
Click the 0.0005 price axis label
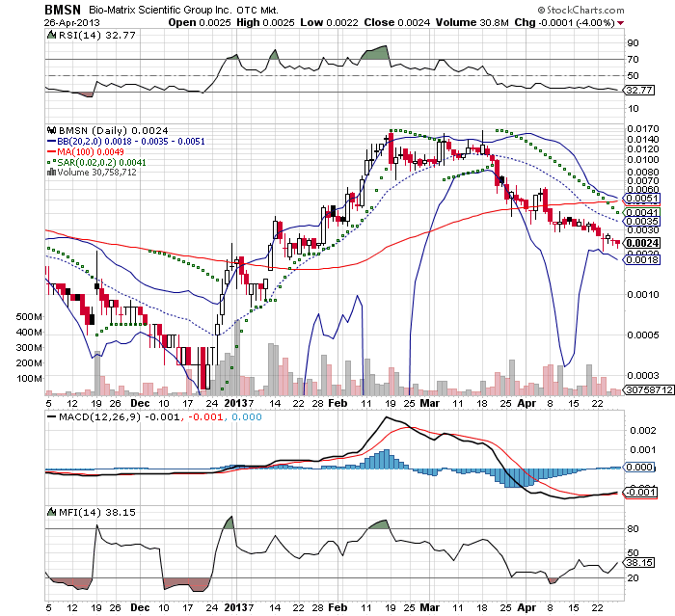643,335
